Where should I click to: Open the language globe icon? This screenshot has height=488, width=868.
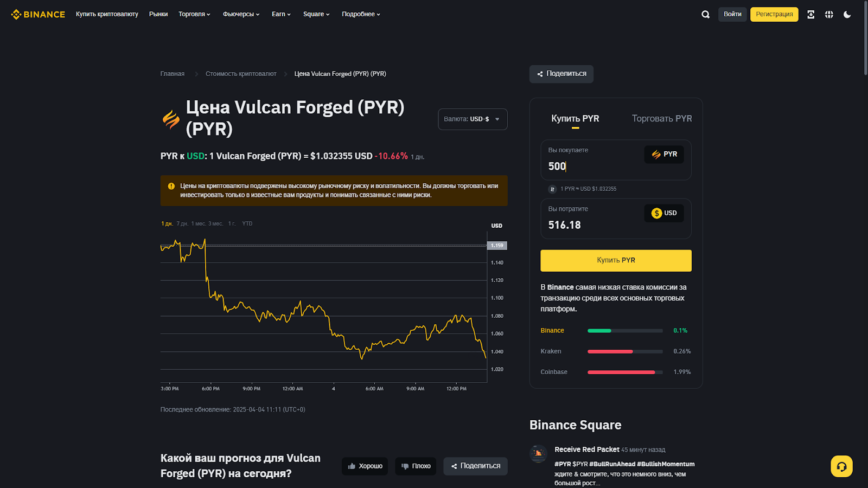point(829,15)
